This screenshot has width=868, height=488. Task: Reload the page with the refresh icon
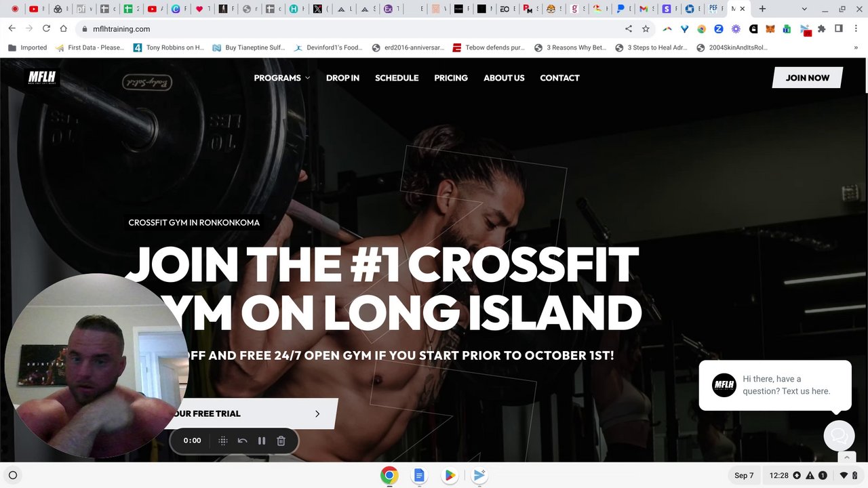[46, 28]
